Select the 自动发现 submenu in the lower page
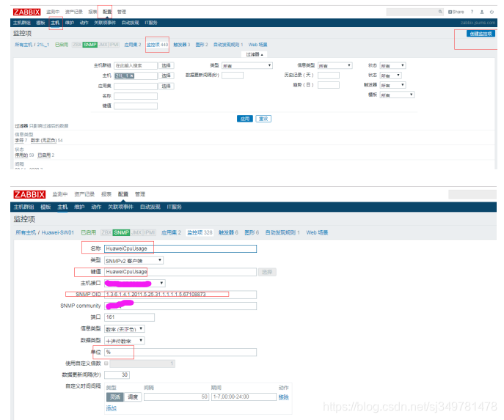 150,207
